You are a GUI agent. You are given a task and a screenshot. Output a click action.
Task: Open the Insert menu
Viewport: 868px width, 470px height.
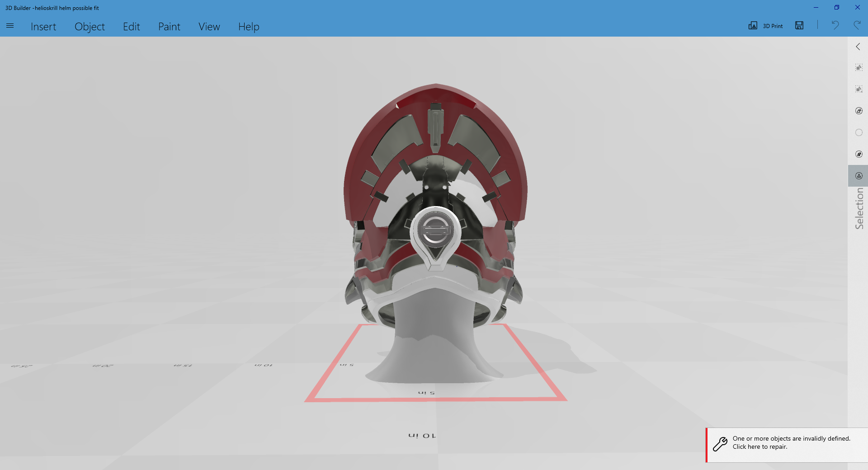[43, 27]
